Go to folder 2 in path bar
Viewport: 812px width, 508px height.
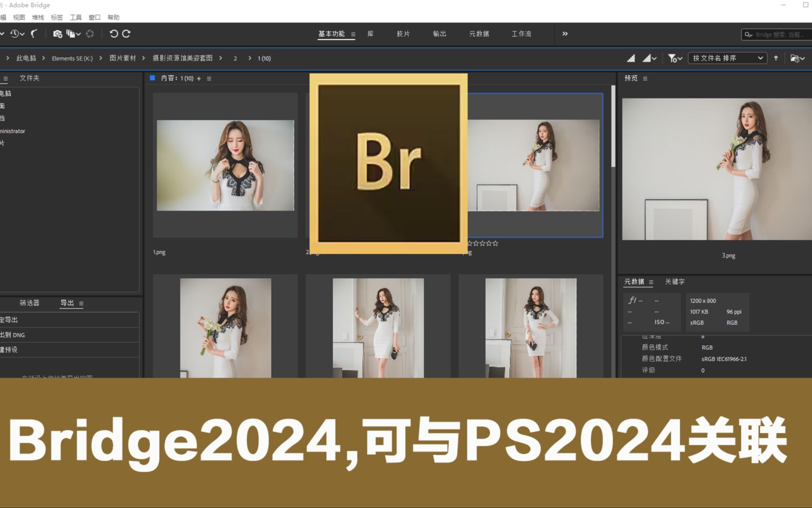(235, 58)
